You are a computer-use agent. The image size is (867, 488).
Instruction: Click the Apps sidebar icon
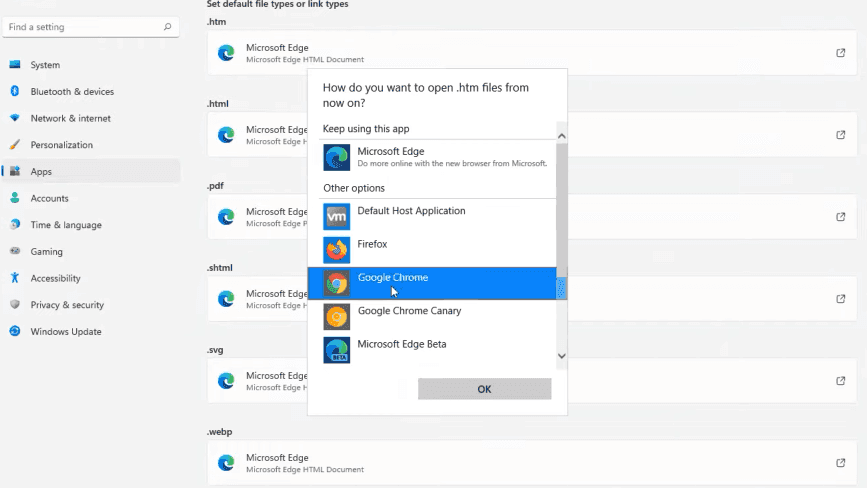(15, 171)
